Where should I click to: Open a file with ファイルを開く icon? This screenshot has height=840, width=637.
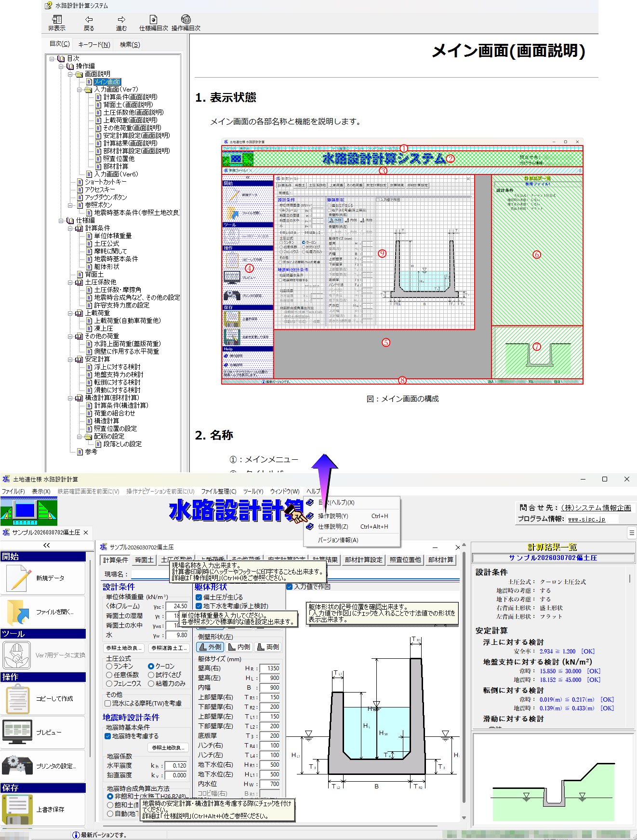pos(19,612)
